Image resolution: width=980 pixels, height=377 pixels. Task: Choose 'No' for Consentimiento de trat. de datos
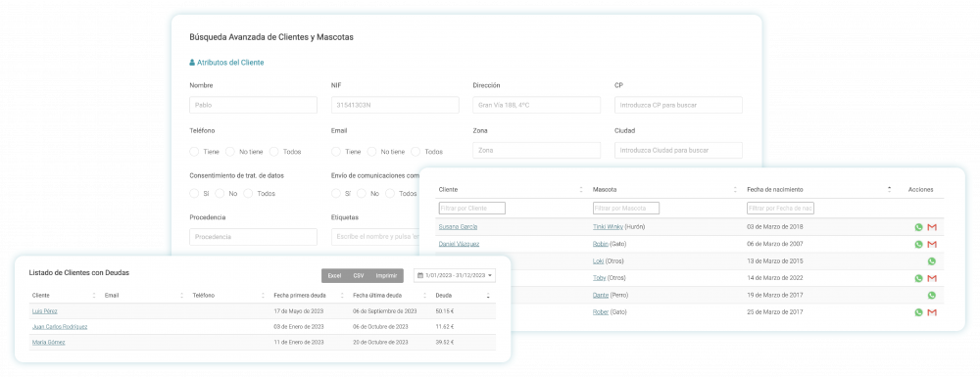pos(220,194)
